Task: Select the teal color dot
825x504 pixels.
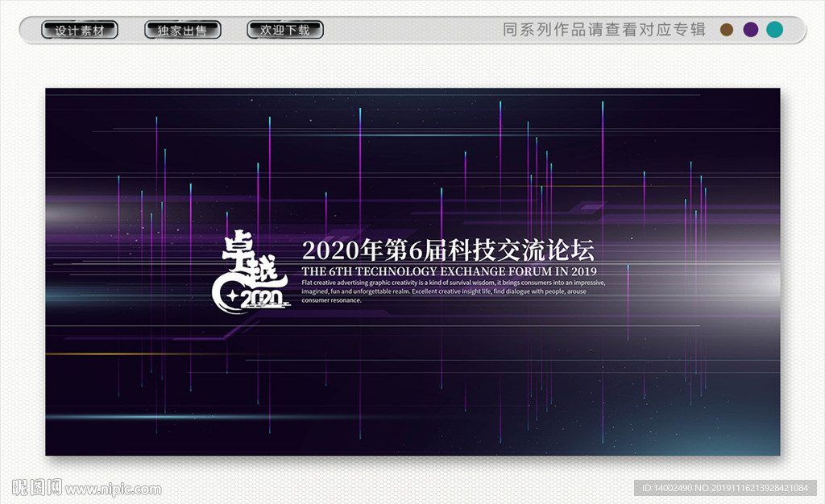Action: point(775,30)
